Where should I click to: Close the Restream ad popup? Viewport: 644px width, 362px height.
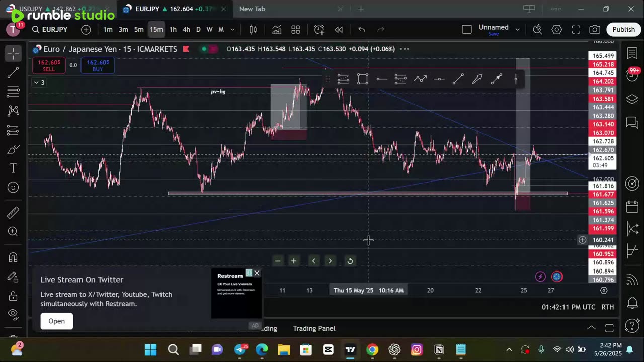point(257,273)
